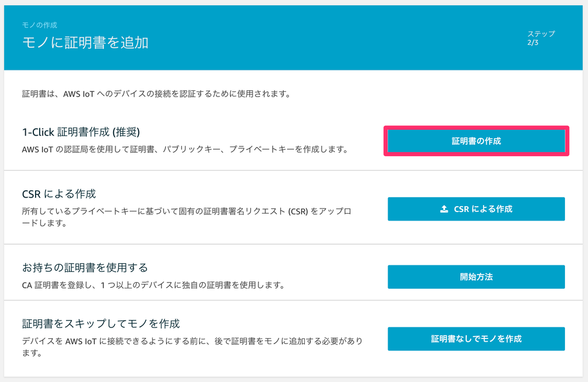This screenshot has width=588, height=382.
Task: Click the モノに証明書を追加 page title
Action: coord(85,43)
